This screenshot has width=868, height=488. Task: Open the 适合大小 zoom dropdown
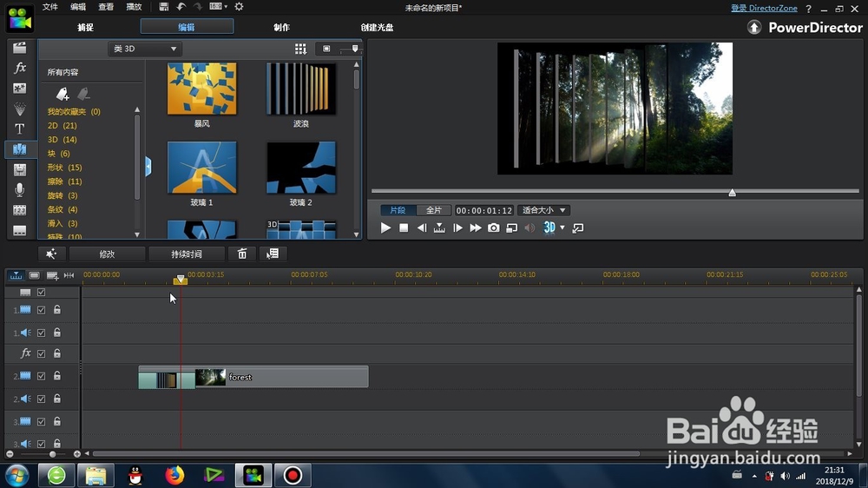[543, 210]
